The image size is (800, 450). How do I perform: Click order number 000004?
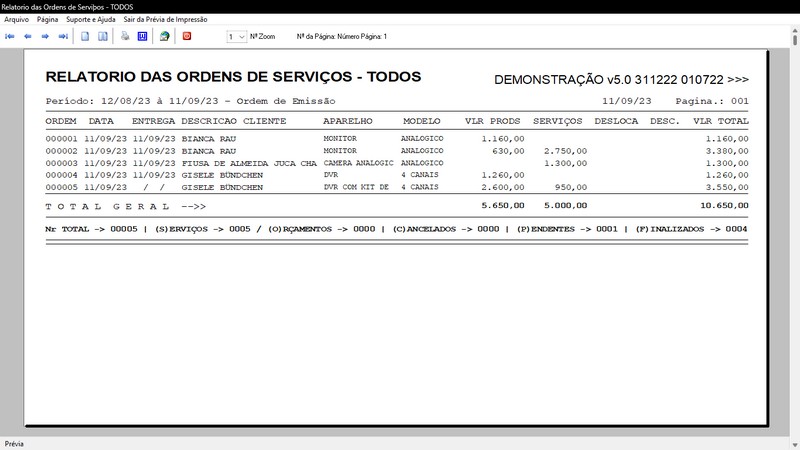coord(62,175)
